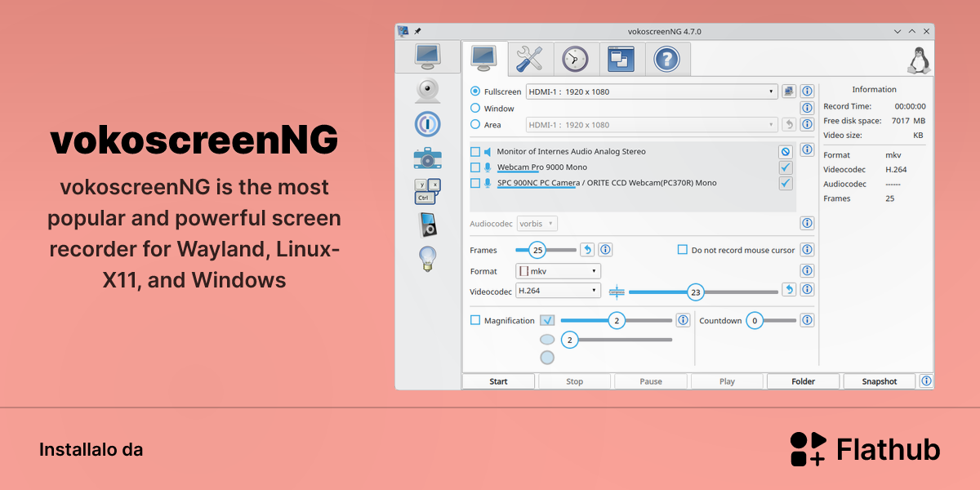Open the Area HDMI-1 monitor dropdown
This screenshot has width=980, height=490.
pos(652,124)
